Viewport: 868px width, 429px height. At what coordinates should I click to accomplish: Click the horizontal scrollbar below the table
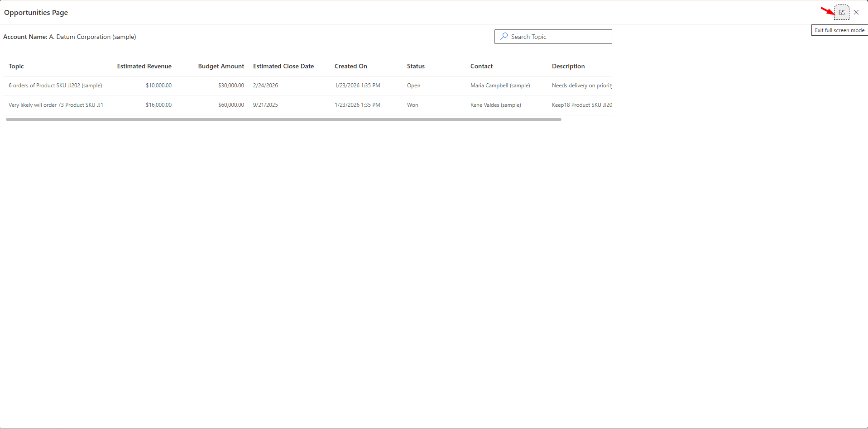click(x=283, y=119)
